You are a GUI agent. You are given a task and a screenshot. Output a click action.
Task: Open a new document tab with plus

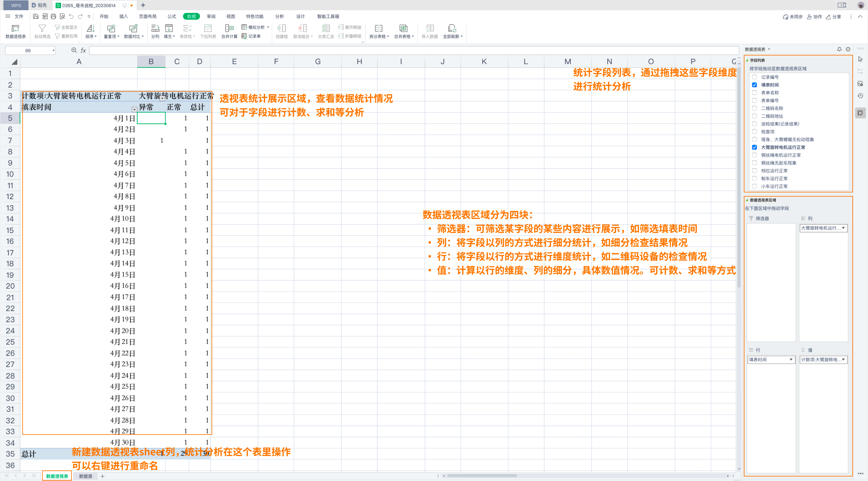point(143,5)
